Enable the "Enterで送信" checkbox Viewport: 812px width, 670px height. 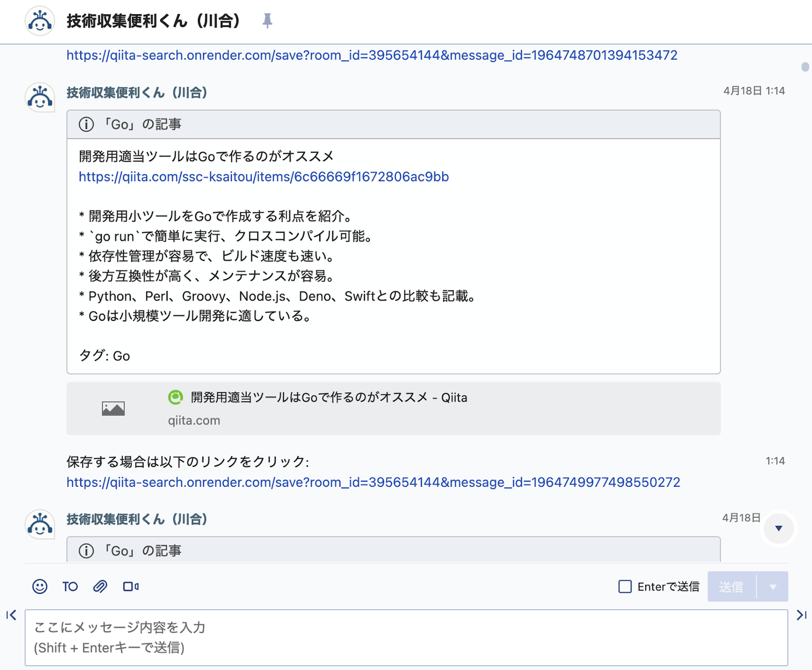click(x=625, y=587)
